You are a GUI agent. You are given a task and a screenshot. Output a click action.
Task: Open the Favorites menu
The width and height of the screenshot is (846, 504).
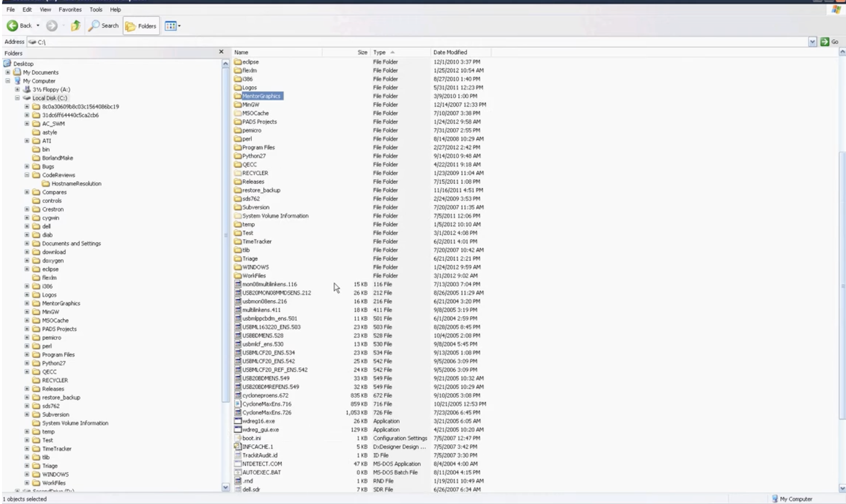coord(70,10)
